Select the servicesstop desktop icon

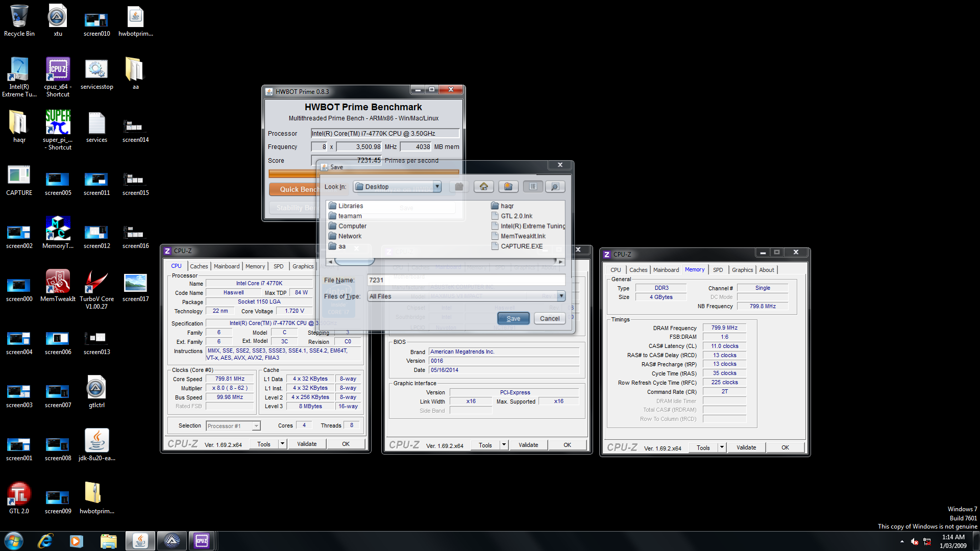point(96,74)
